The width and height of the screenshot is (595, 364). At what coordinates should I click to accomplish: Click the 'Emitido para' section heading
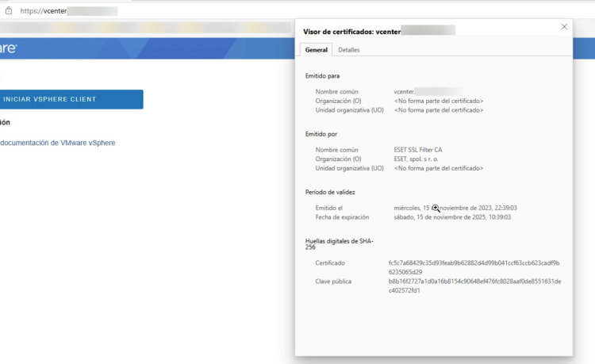pos(322,76)
